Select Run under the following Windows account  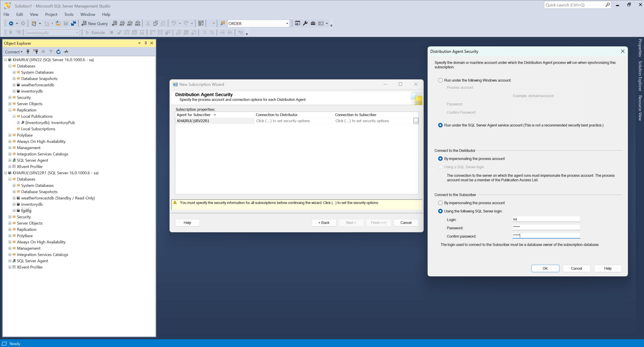[x=440, y=80]
